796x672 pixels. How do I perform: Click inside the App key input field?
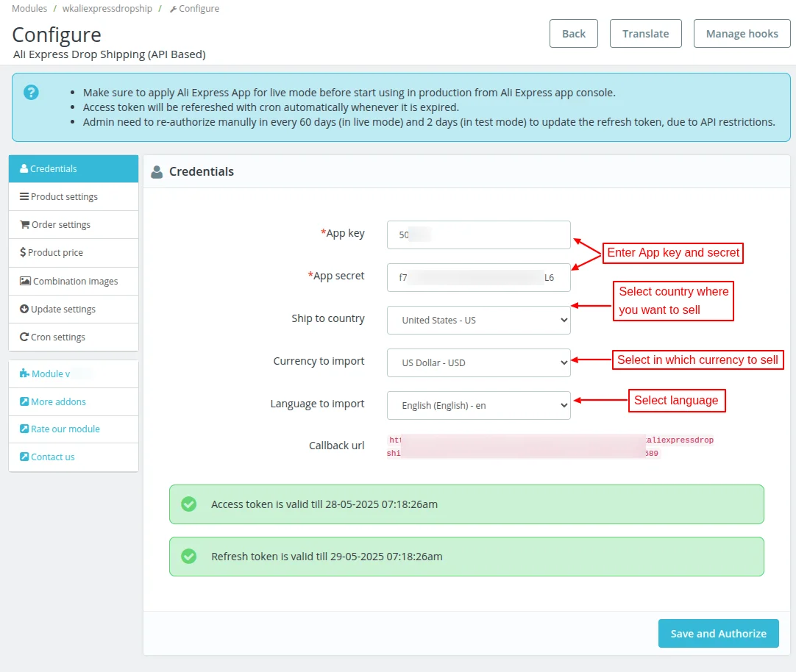click(478, 235)
